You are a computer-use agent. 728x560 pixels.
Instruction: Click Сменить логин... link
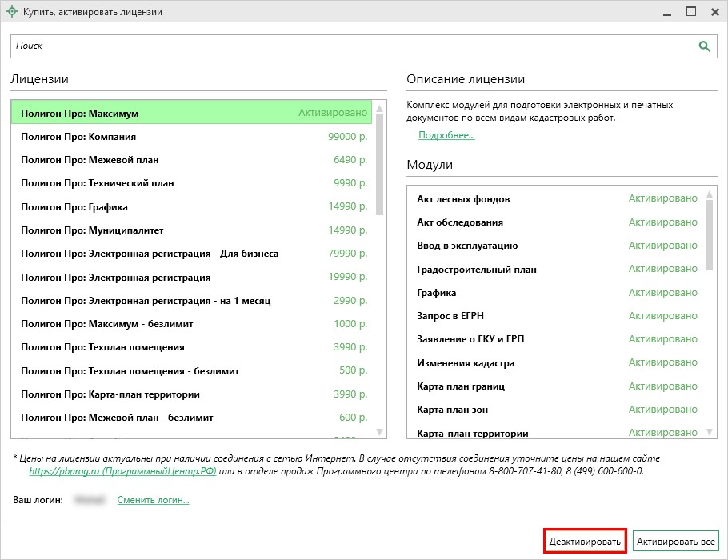[154, 501]
